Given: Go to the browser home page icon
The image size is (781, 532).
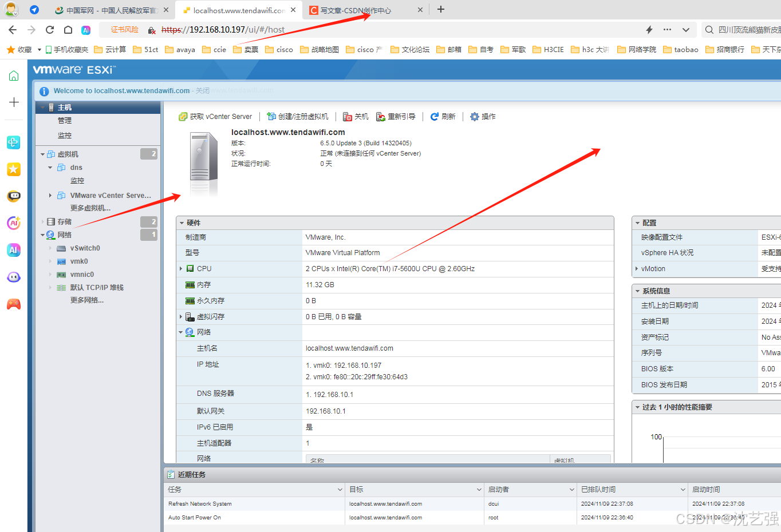Looking at the screenshot, I should coord(68,30).
